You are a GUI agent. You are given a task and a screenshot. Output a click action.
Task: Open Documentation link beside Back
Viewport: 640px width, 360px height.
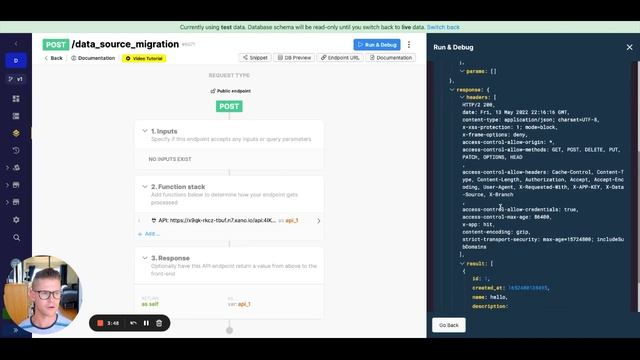point(93,58)
